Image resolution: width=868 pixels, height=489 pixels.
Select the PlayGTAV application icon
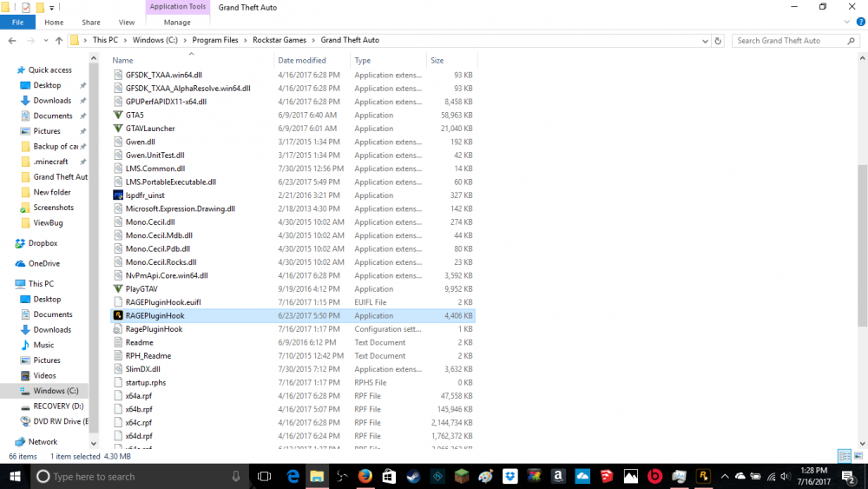(x=118, y=289)
